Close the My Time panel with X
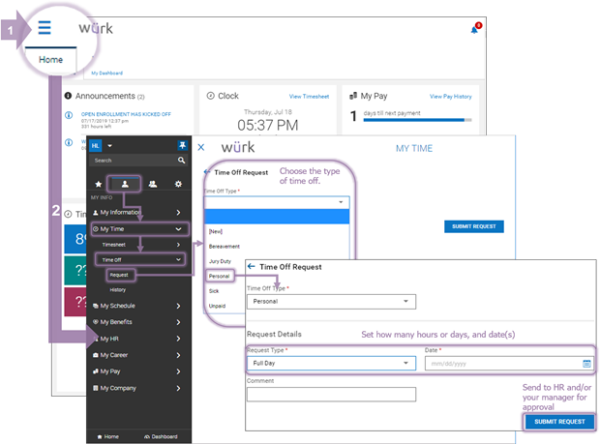Viewport: 600px width, 444px height. tap(201, 147)
